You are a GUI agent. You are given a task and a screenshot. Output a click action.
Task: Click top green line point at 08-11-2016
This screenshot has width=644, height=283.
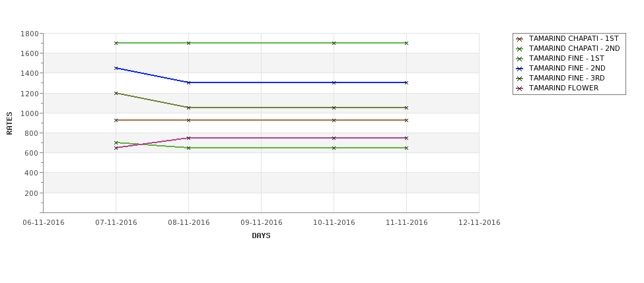click(188, 43)
